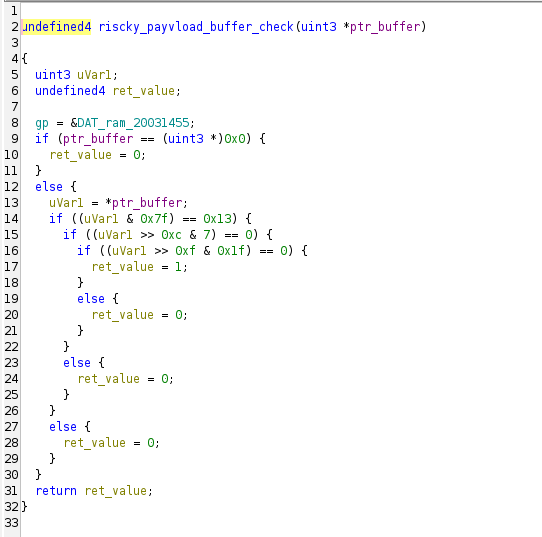Click the 0xf shift constant on line 16
Image resolution: width=542 pixels, height=537 pixels.
185,251
